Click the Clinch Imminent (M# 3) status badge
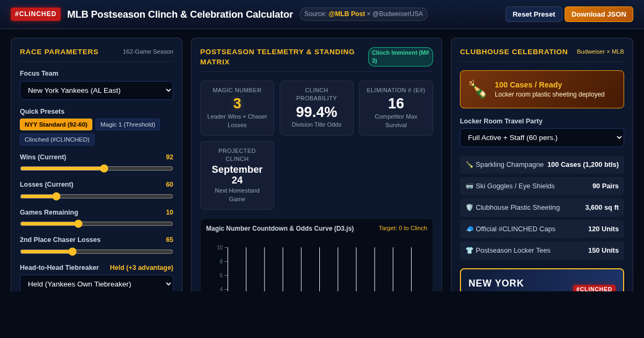 (400, 57)
